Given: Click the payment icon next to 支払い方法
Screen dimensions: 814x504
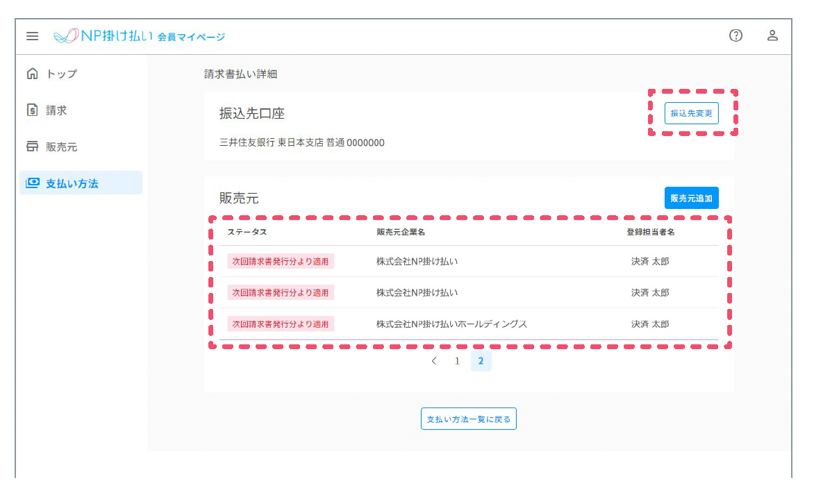Looking at the screenshot, I should click(x=32, y=183).
